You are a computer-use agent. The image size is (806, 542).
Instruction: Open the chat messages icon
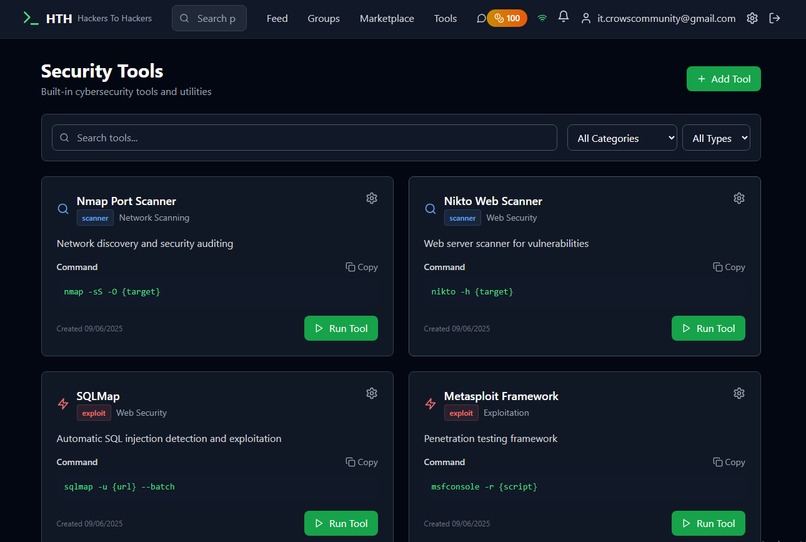(481, 19)
